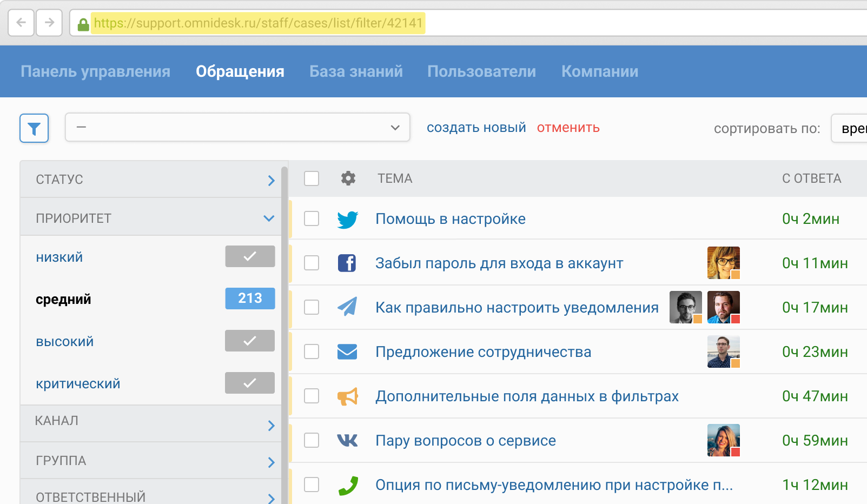
Task: Check the box for Помощь в настройке ticket
Action: point(312,219)
